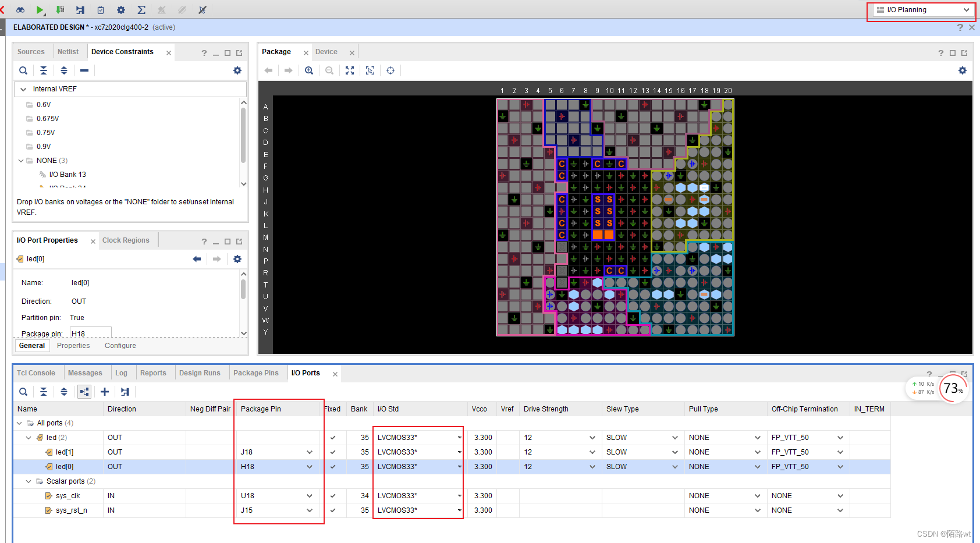Open the Reports tab
The height and width of the screenshot is (543, 980).
[153, 373]
